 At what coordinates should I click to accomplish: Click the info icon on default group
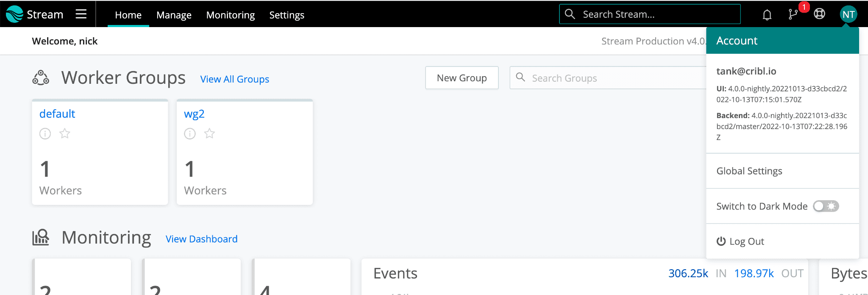click(x=45, y=134)
